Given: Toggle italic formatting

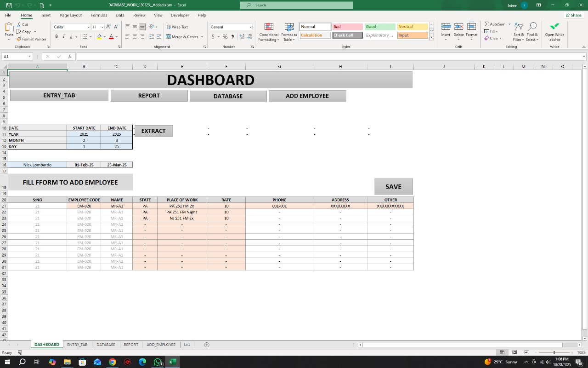Looking at the screenshot, I should click(63, 36).
